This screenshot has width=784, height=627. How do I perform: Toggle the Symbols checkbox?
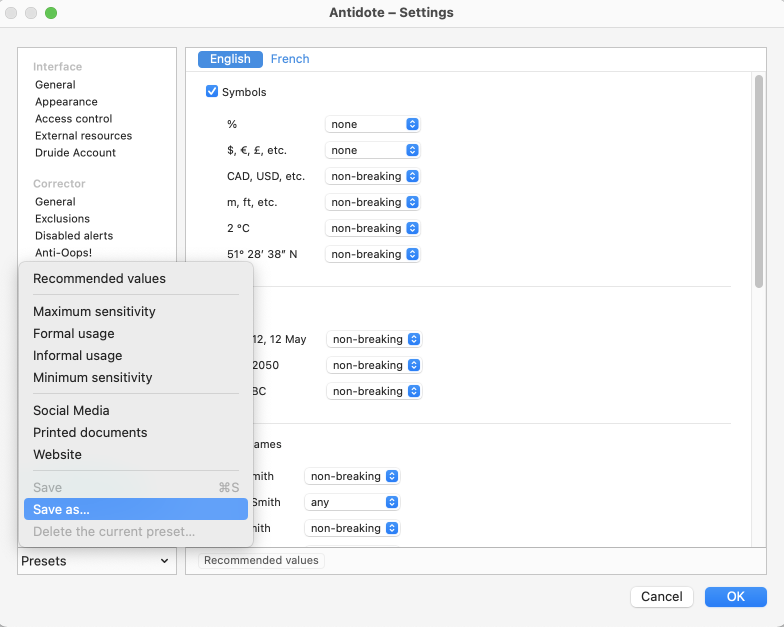coord(212,92)
